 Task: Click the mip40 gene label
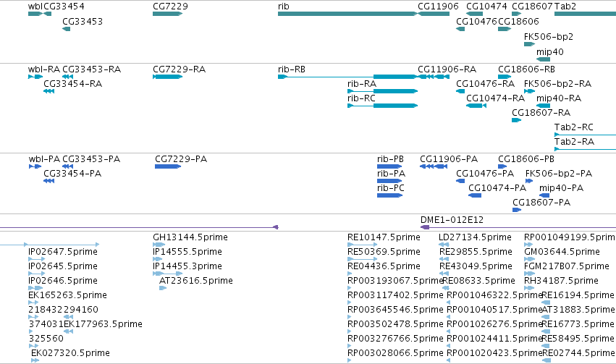550,52
